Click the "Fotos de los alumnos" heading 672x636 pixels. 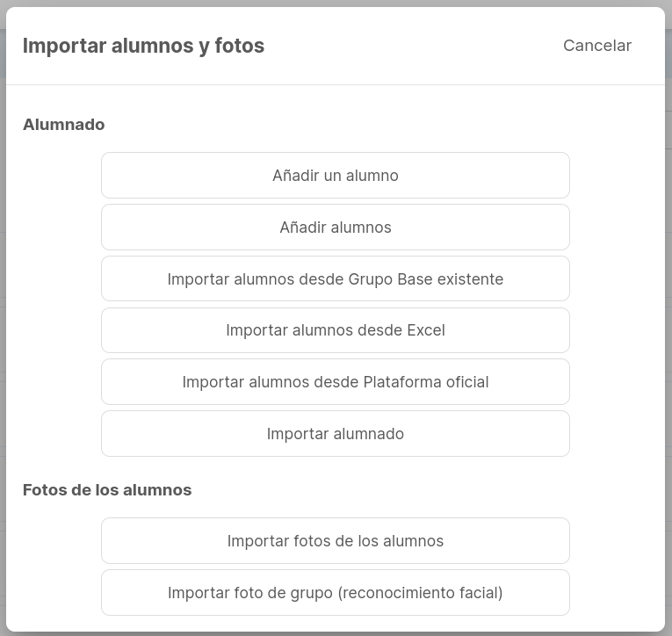pos(107,490)
